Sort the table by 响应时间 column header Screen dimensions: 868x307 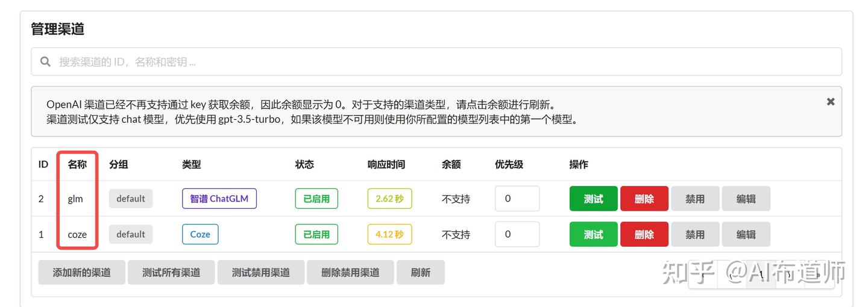pyautogui.click(x=386, y=164)
